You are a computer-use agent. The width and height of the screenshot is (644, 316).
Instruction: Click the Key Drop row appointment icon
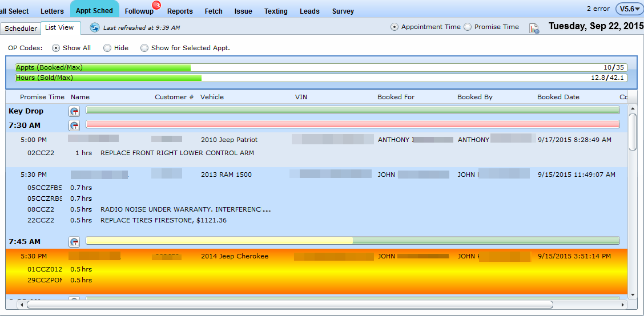74,111
